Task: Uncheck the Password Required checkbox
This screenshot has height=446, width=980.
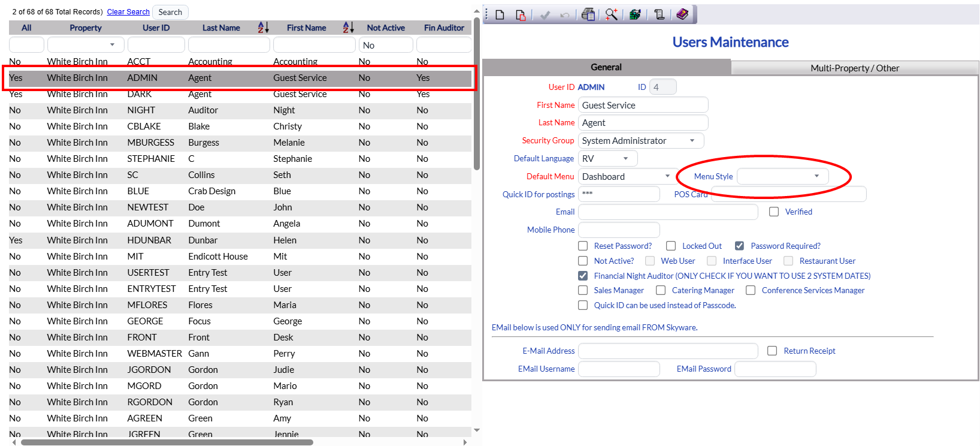Action: (739, 246)
